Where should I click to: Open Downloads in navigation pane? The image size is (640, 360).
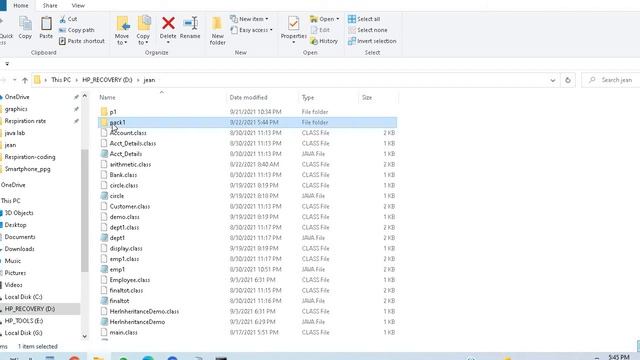19,249
